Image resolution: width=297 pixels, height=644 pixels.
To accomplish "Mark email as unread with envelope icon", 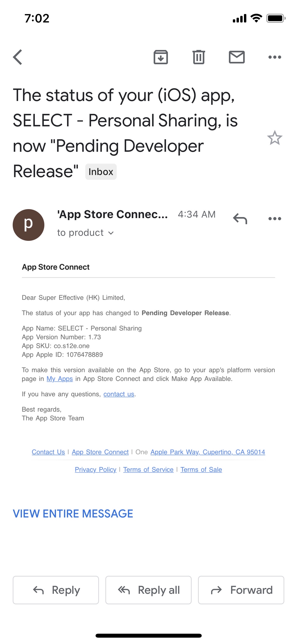I will [x=237, y=57].
